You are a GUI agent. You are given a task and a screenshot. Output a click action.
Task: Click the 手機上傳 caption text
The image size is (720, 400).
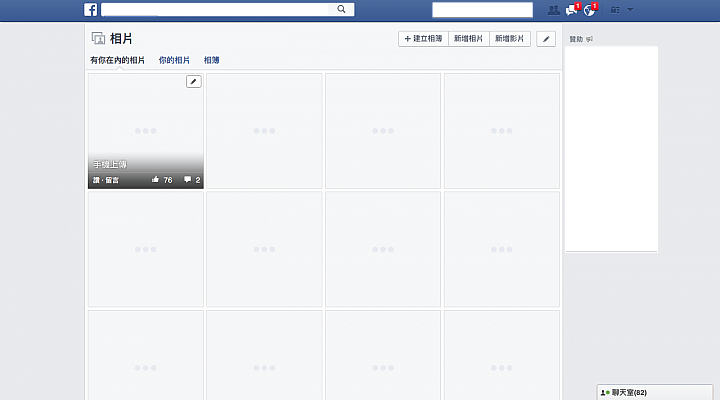coord(110,164)
